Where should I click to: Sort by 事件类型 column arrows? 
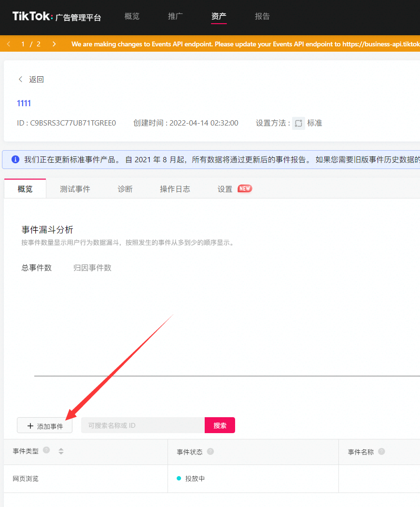(x=61, y=451)
